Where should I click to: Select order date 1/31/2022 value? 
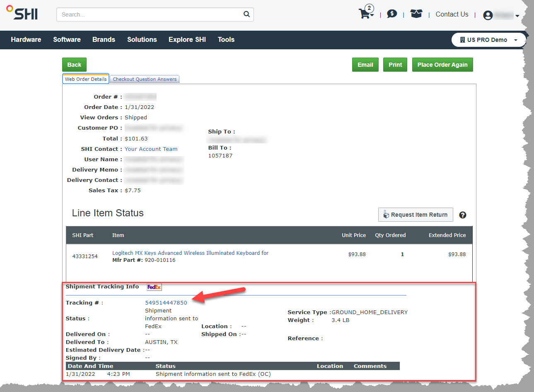coord(139,107)
